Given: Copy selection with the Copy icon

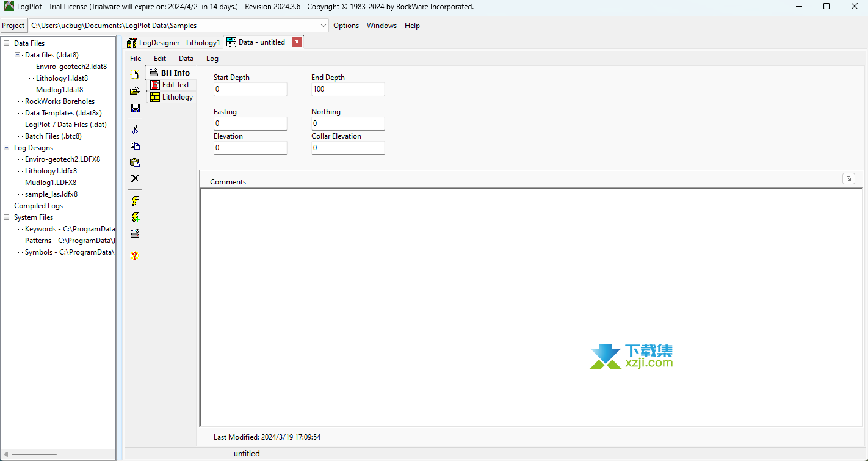Looking at the screenshot, I should [x=135, y=146].
